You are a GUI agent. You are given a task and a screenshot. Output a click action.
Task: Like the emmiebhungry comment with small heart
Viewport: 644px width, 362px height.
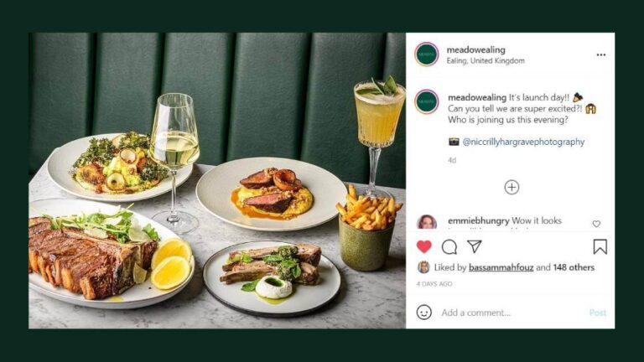click(596, 224)
